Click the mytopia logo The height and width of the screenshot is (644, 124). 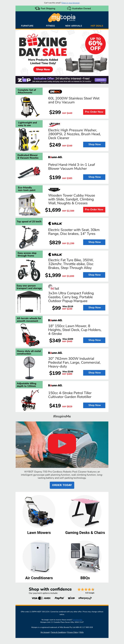(62, 18)
